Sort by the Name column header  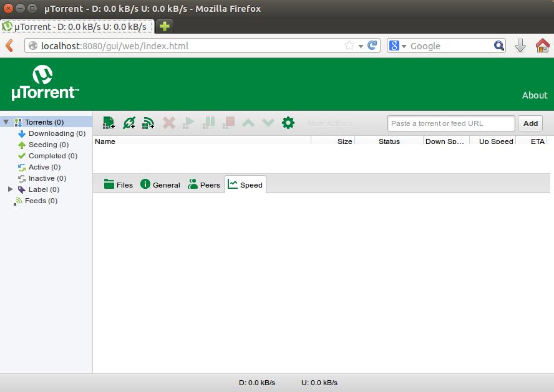(x=202, y=141)
